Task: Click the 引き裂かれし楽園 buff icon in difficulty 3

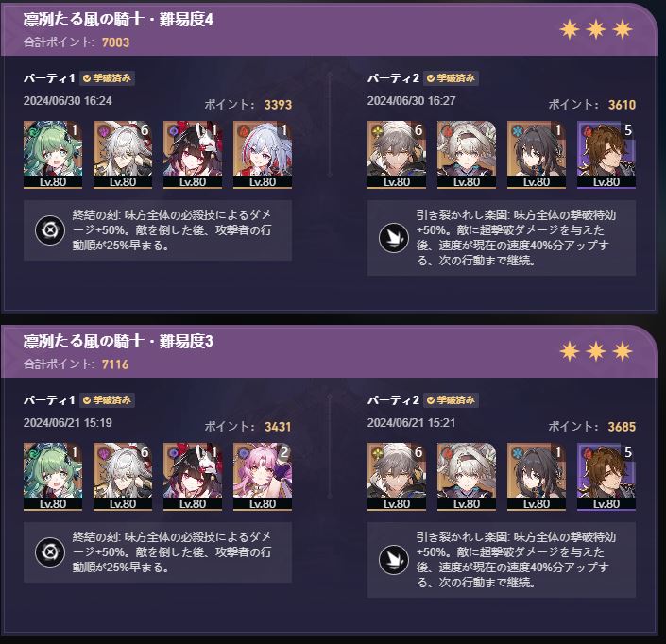Action: pyautogui.click(x=394, y=560)
